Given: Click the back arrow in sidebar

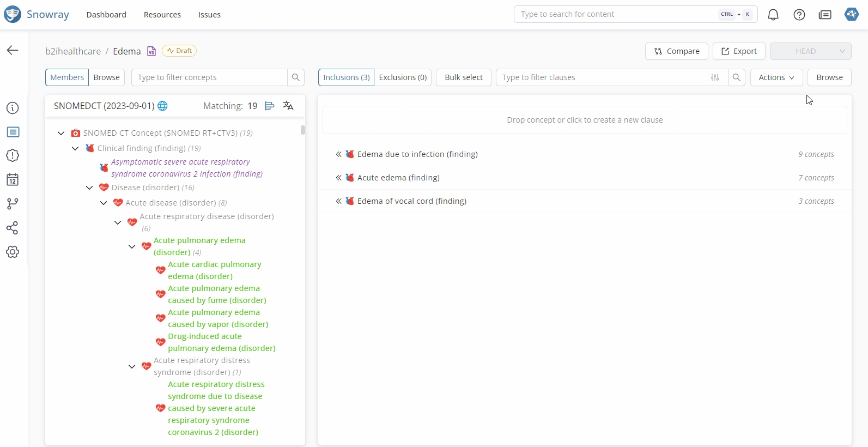Looking at the screenshot, I should point(13,50).
